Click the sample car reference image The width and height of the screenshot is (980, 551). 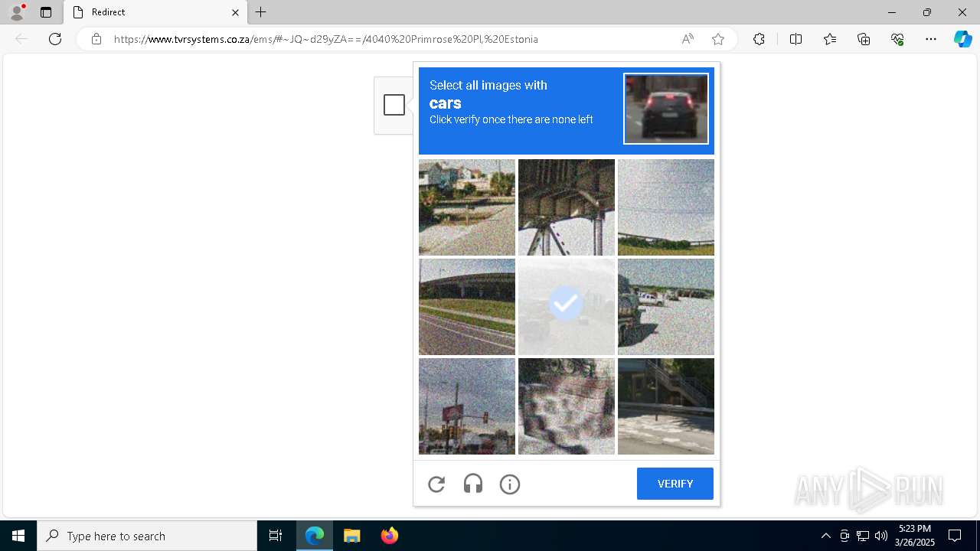(666, 109)
